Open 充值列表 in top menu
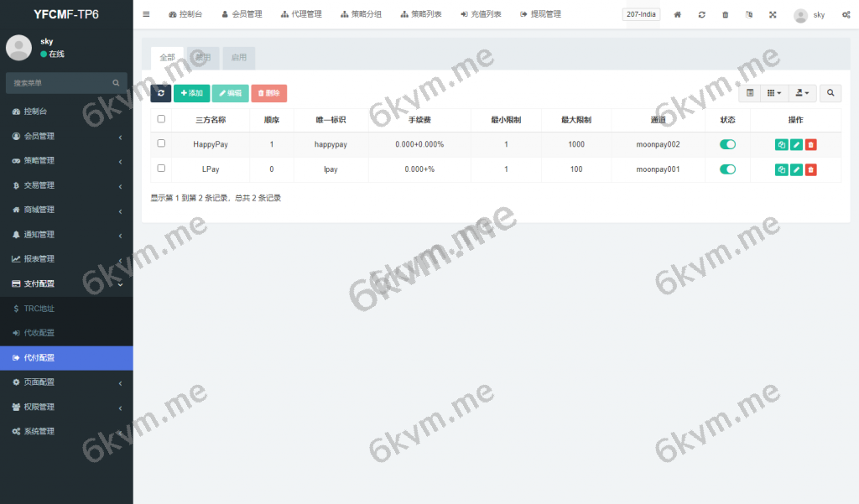Image resolution: width=859 pixels, height=504 pixels. tap(481, 14)
